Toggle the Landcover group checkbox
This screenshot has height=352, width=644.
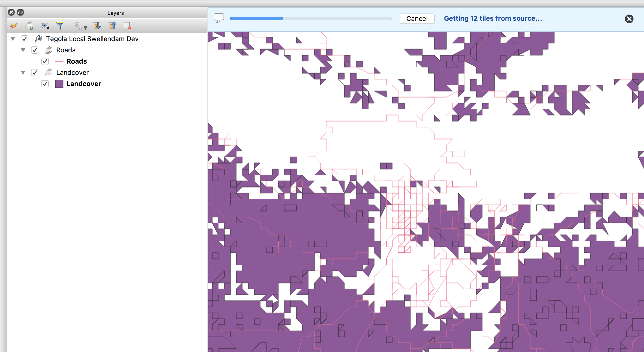click(x=35, y=73)
